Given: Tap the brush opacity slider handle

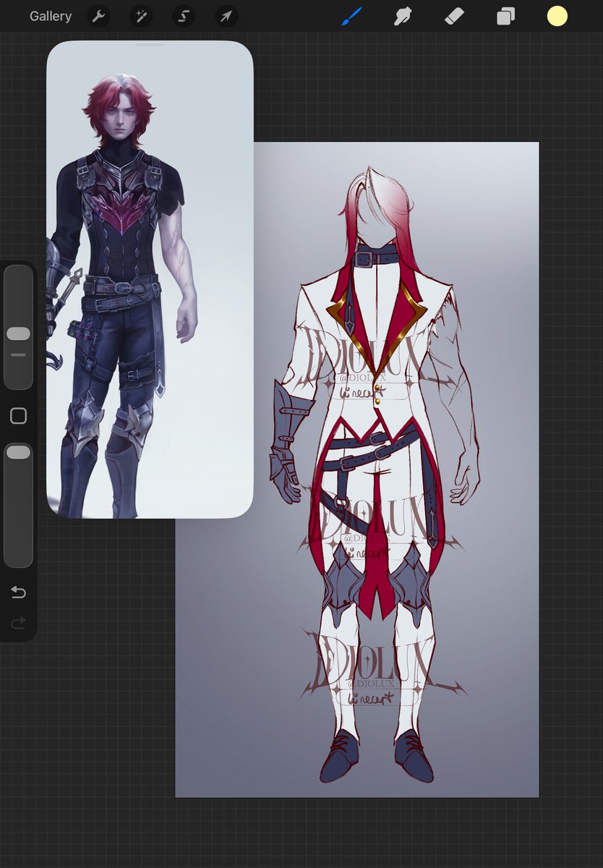Looking at the screenshot, I should coord(18,452).
